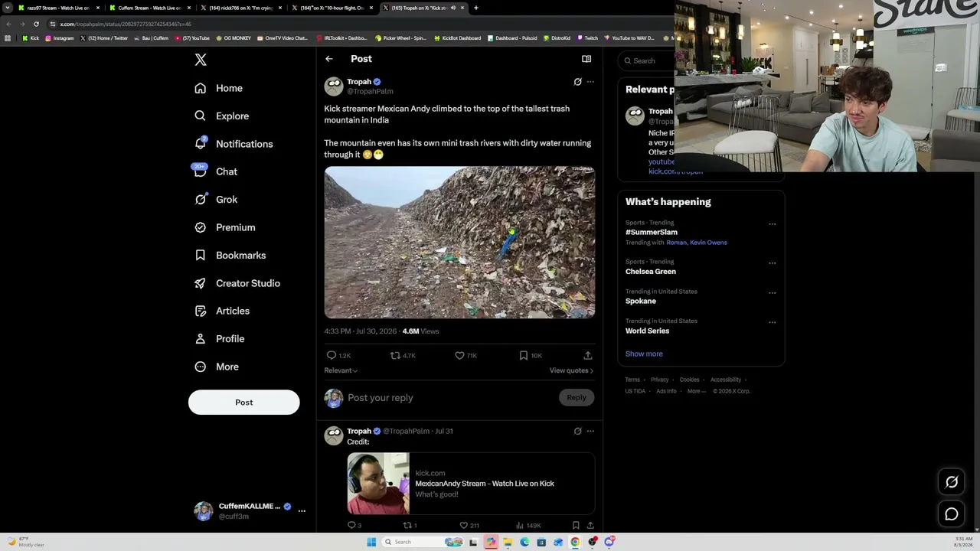Open more options for Chelsea Green trend
This screenshot has height=551, width=980.
pos(772,263)
